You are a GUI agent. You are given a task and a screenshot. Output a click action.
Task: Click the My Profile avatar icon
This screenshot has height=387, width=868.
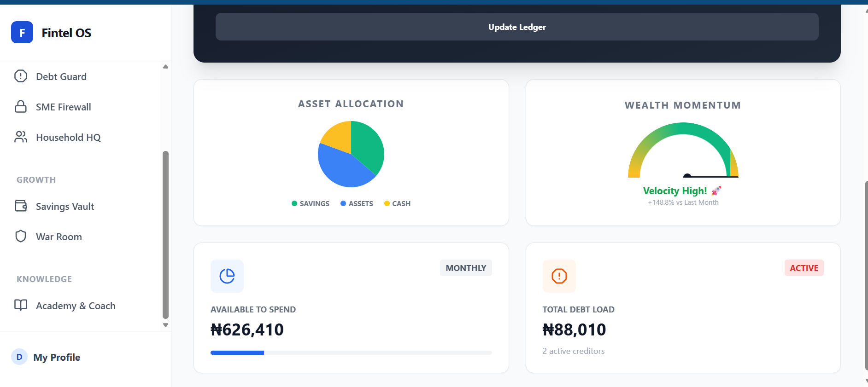(x=19, y=357)
